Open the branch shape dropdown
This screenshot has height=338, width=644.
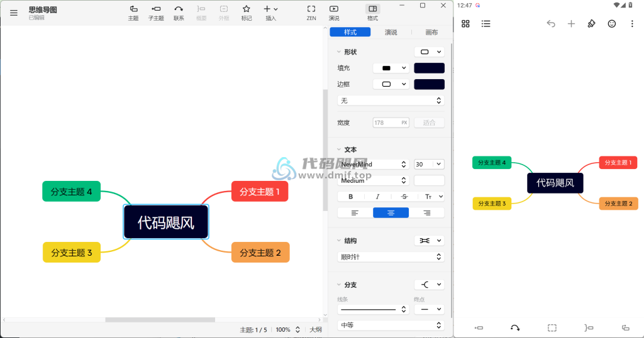tap(430, 285)
